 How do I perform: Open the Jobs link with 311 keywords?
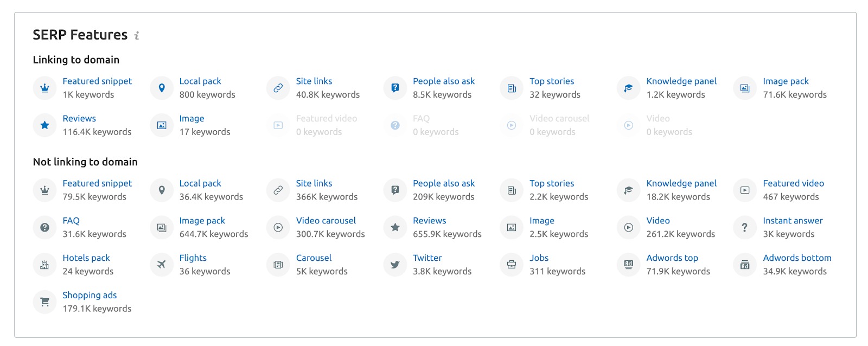[x=539, y=258]
